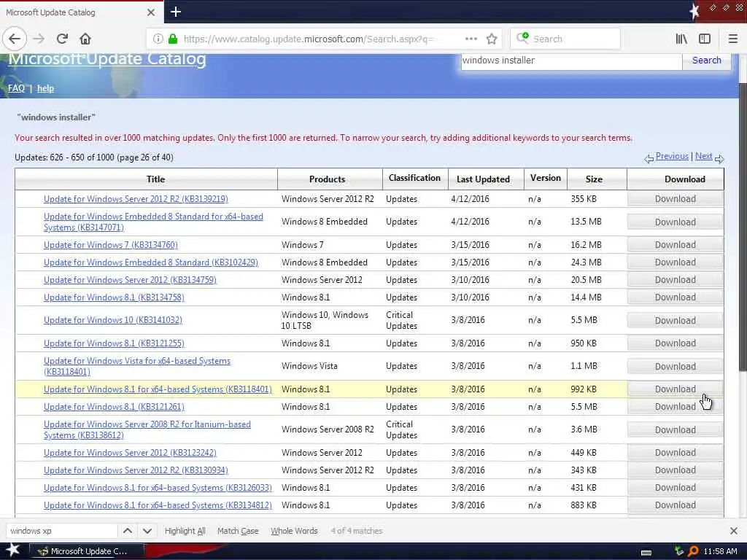Click the catalog search field 'windows installer'

click(571, 61)
